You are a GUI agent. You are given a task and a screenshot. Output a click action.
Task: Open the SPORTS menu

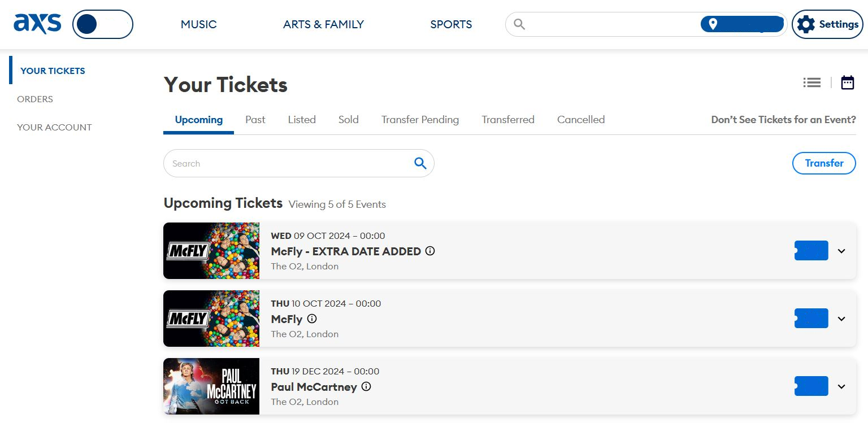451,24
